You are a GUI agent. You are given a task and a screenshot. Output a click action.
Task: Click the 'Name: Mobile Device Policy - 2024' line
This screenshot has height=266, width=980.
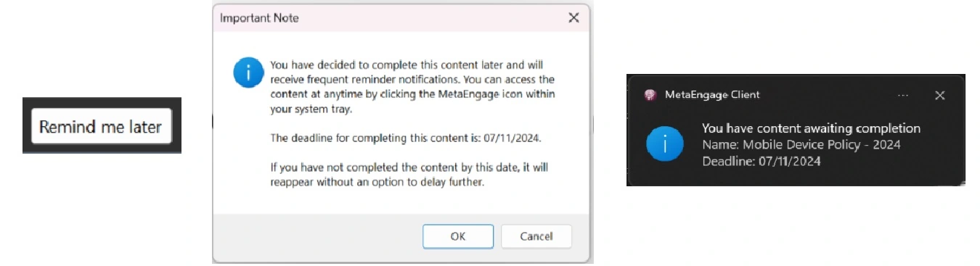(x=801, y=145)
